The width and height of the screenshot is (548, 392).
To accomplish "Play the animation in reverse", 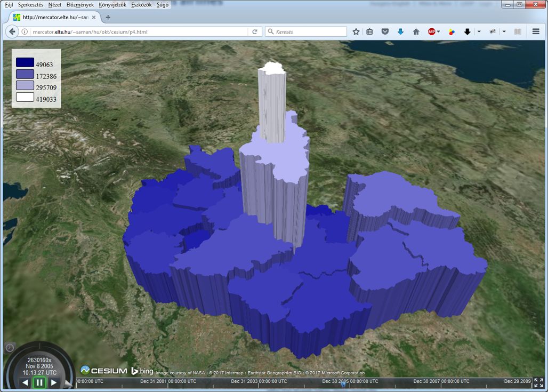I will click(x=25, y=382).
